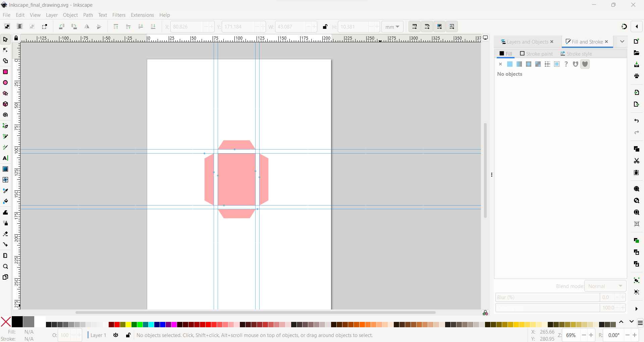Select the Rectangle tool
Screen dimensions: 644x342
point(5,72)
